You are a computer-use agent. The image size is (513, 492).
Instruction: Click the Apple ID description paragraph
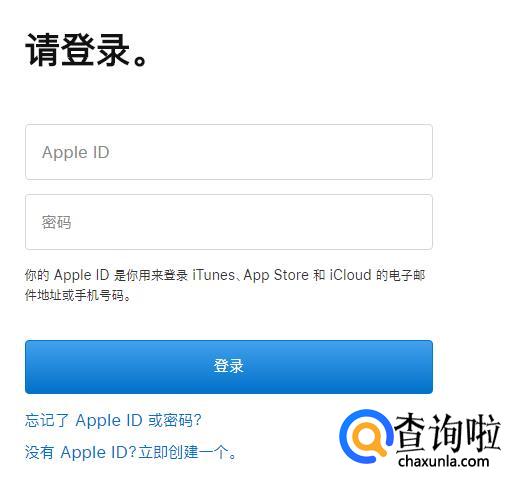pyautogui.click(x=225, y=285)
